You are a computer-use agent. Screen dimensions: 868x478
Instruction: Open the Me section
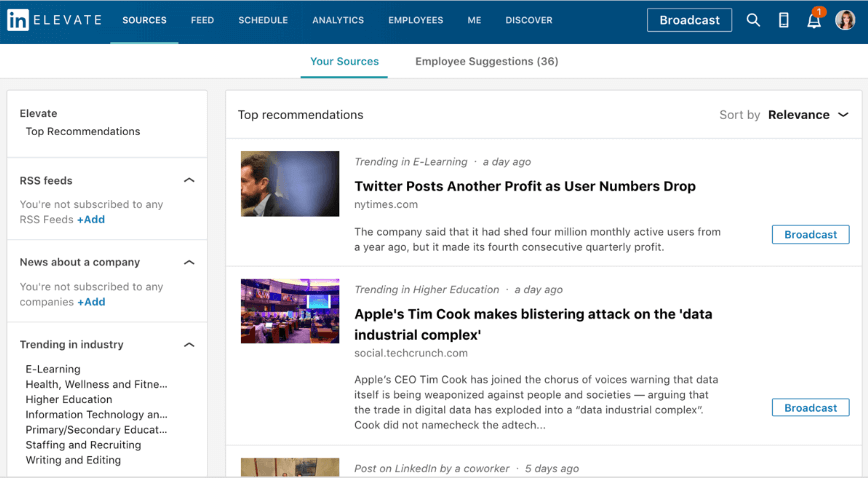(x=474, y=20)
